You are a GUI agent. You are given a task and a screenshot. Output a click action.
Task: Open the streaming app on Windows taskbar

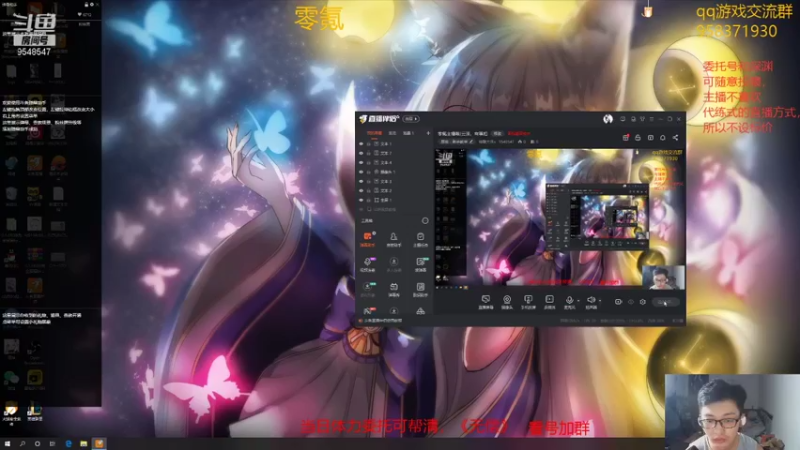(x=99, y=444)
